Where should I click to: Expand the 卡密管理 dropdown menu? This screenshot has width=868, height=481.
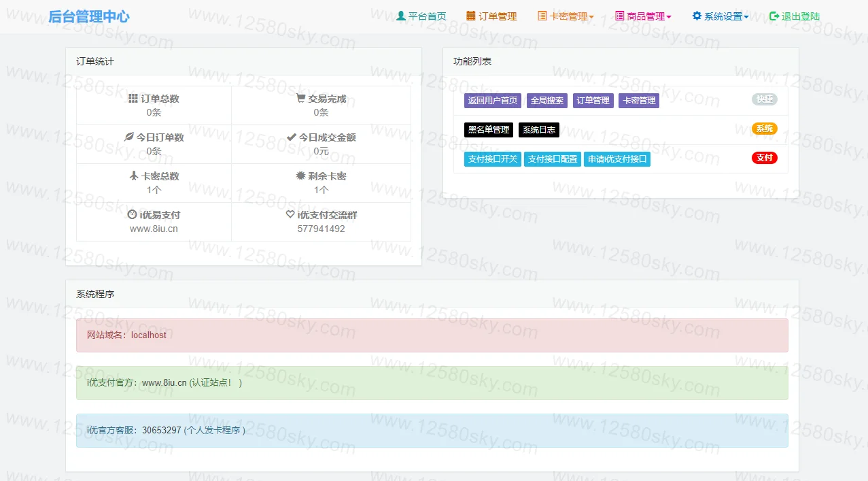tap(566, 16)
